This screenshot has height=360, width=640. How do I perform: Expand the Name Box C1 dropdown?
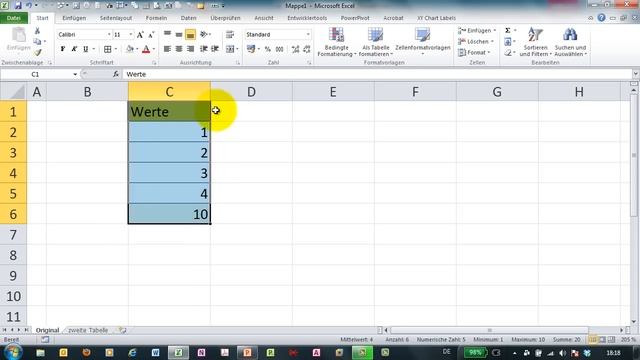[75, 74]
